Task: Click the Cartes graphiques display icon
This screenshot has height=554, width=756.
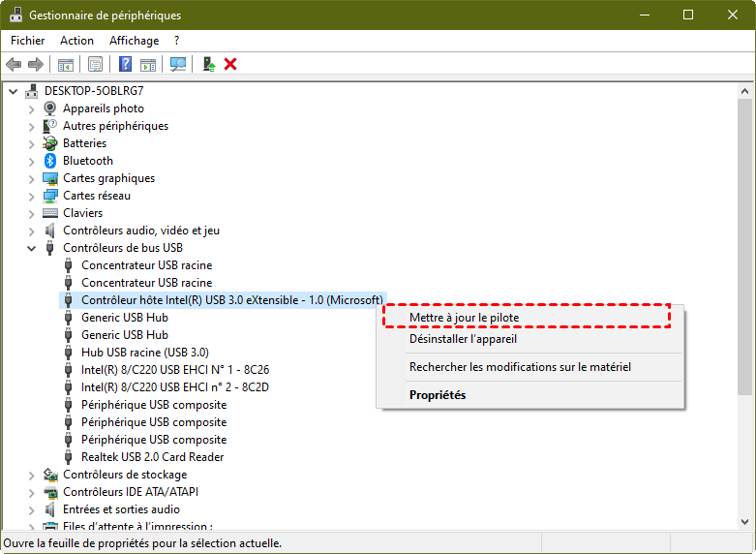Action: coord(50,178)
